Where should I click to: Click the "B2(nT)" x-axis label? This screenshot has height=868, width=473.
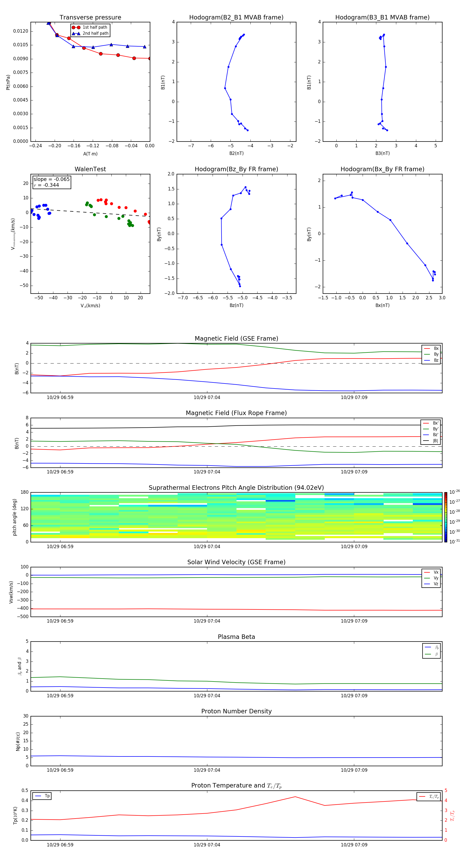coord(236,153)
